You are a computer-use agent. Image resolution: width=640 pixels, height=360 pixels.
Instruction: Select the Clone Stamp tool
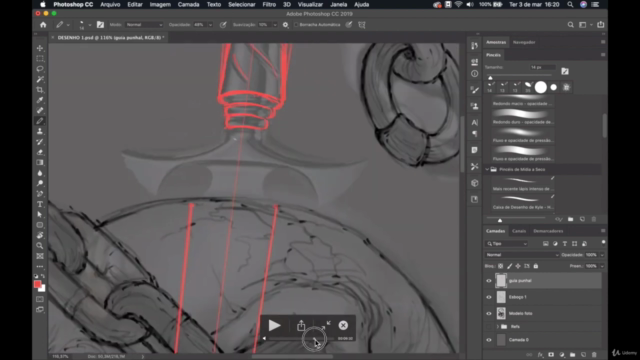[40, 131]
